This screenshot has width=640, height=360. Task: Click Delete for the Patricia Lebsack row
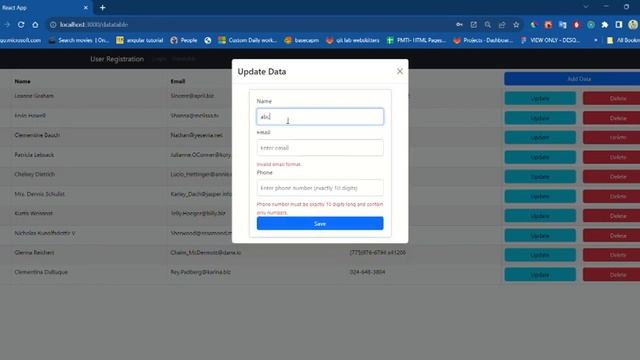[x=611, y=157]
